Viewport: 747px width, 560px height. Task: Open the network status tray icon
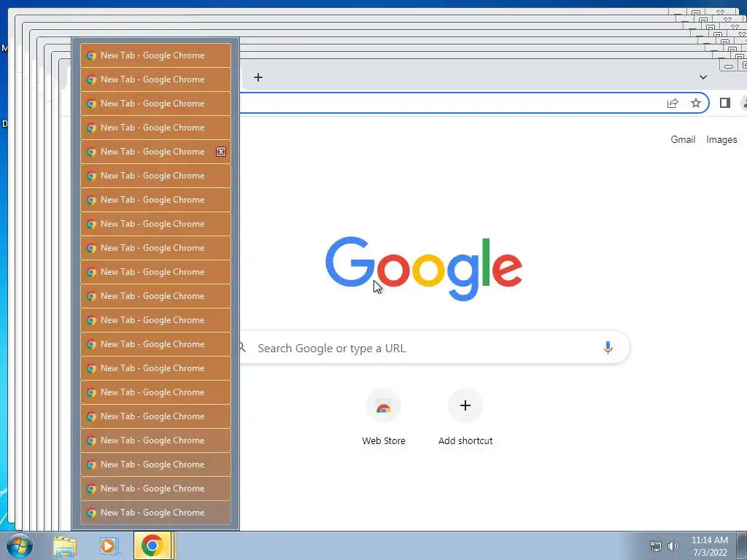pyautogui.click(x=656, y=546)
